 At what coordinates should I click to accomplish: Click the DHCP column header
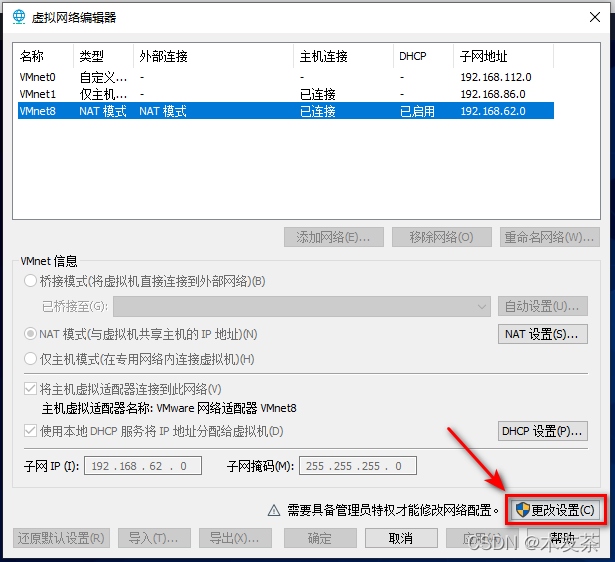(x=423, y=56)
